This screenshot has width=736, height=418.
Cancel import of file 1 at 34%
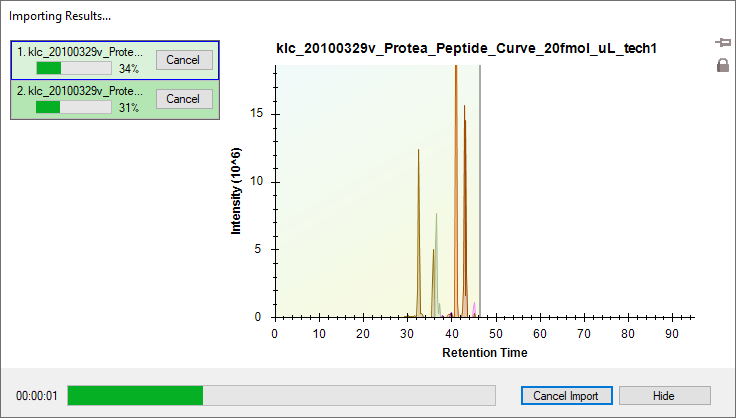point(184,60)
